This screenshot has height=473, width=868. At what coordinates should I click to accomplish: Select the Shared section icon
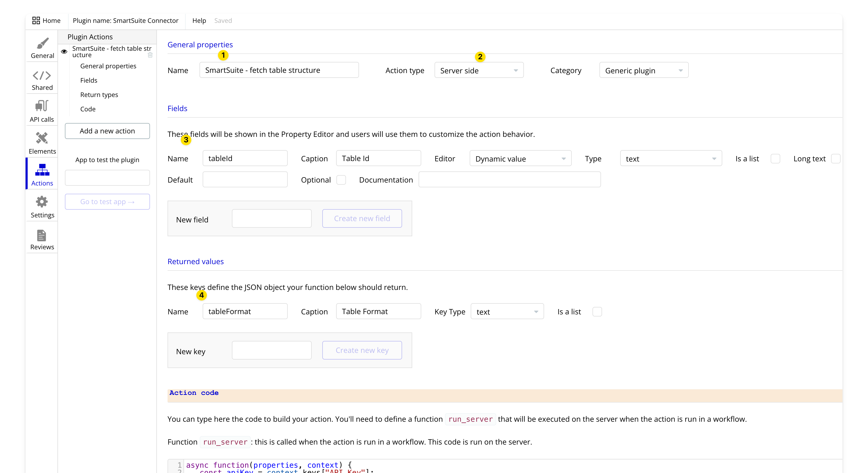[x=42, y=79]
